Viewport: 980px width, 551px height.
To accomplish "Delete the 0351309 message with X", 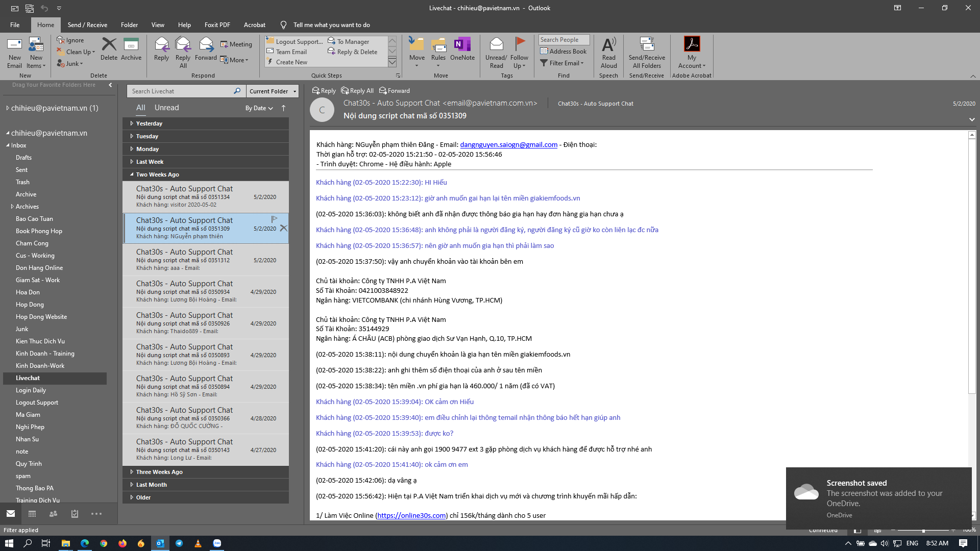I will [x=283, y=228].
